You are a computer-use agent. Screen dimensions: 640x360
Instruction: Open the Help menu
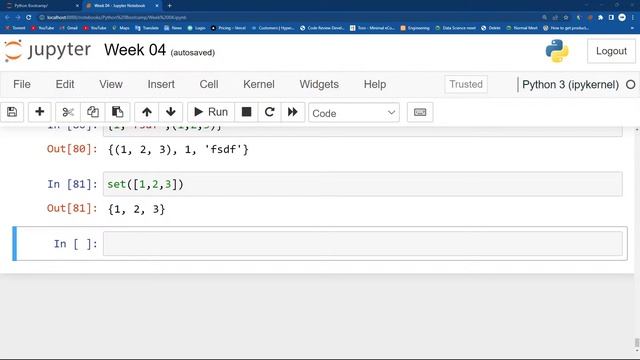375,84
